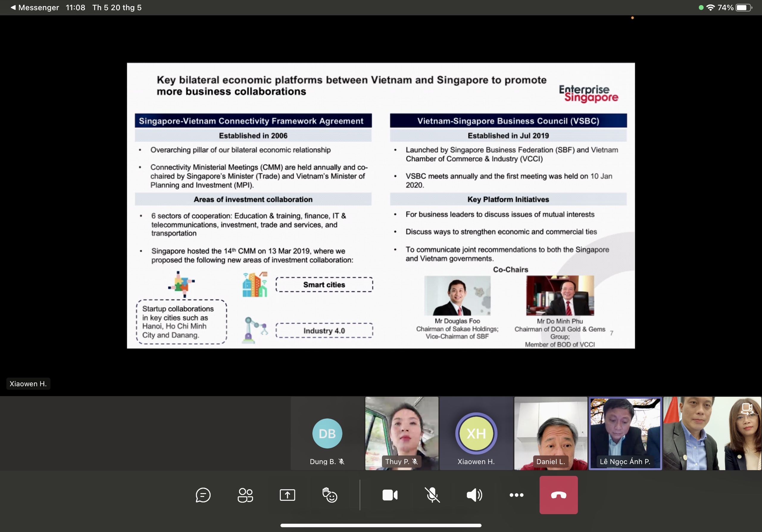The image size is (762, 532).
Task: Tap the Wi-Fi status icon
Action: coord(710,7)
